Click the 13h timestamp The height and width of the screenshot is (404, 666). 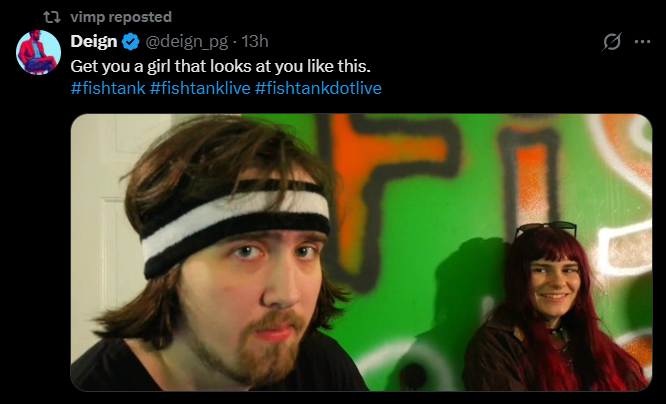(x=255, y=42)
